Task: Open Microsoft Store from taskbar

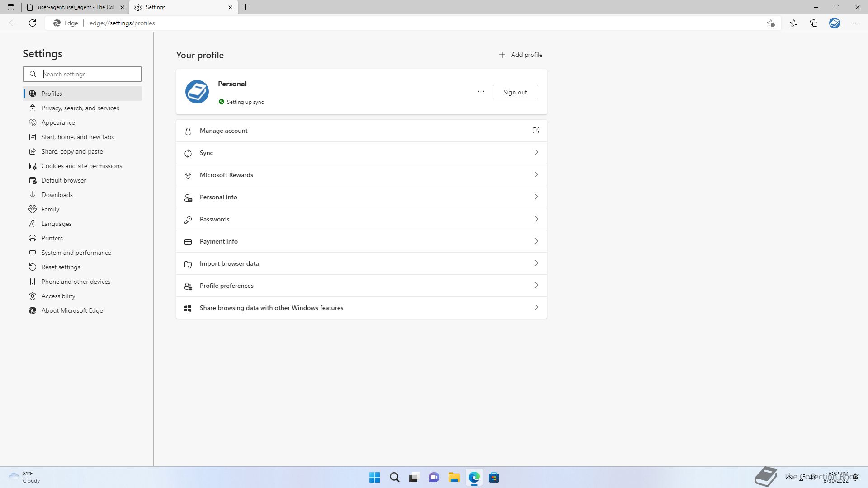Action: click(494, 478)
